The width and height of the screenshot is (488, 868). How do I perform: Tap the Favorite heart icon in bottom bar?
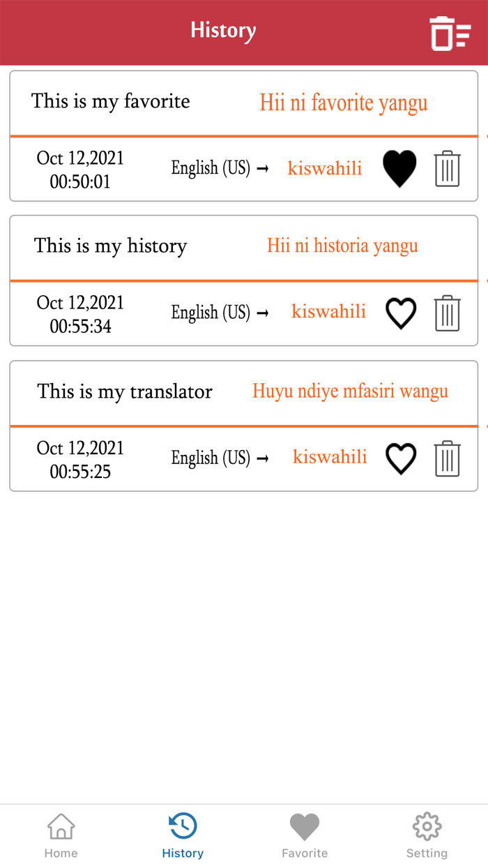[x=305, y=825]
